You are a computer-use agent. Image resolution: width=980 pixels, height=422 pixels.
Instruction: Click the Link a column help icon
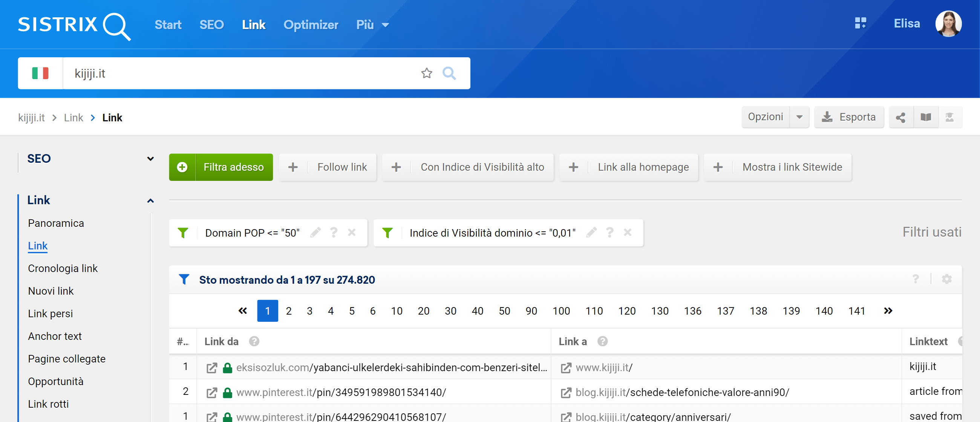click(602, 341)
